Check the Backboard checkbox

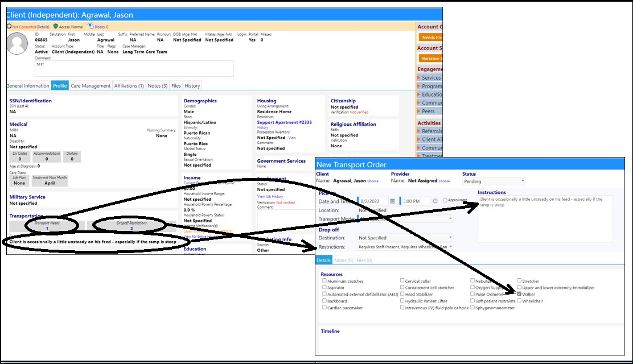(324, 300)
